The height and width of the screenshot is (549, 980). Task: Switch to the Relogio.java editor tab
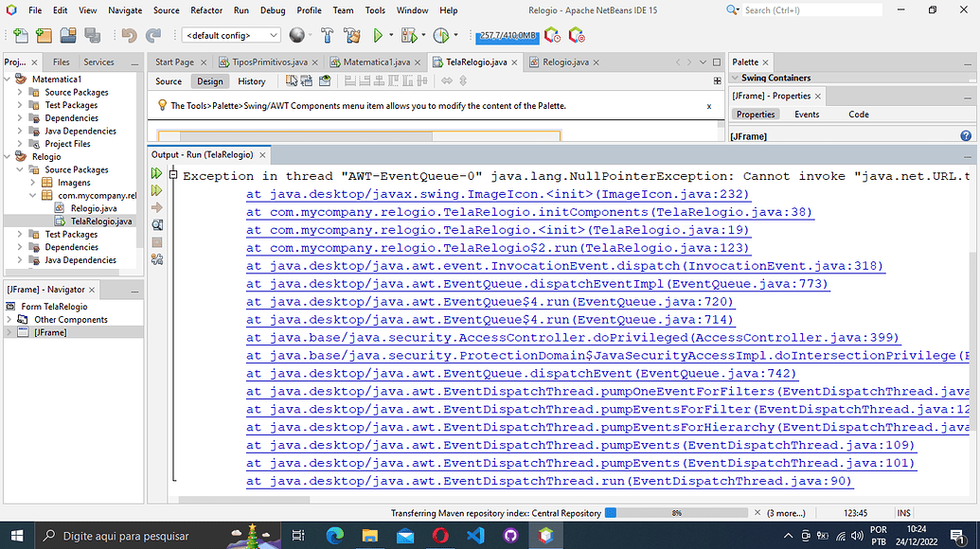(563, 60)
